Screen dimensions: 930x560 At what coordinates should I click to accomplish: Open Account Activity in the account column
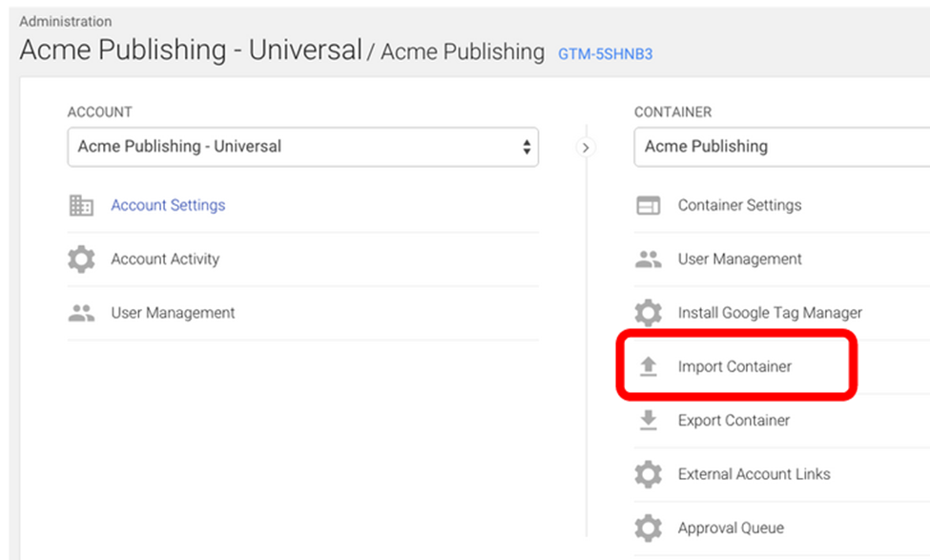coord(165,259)
